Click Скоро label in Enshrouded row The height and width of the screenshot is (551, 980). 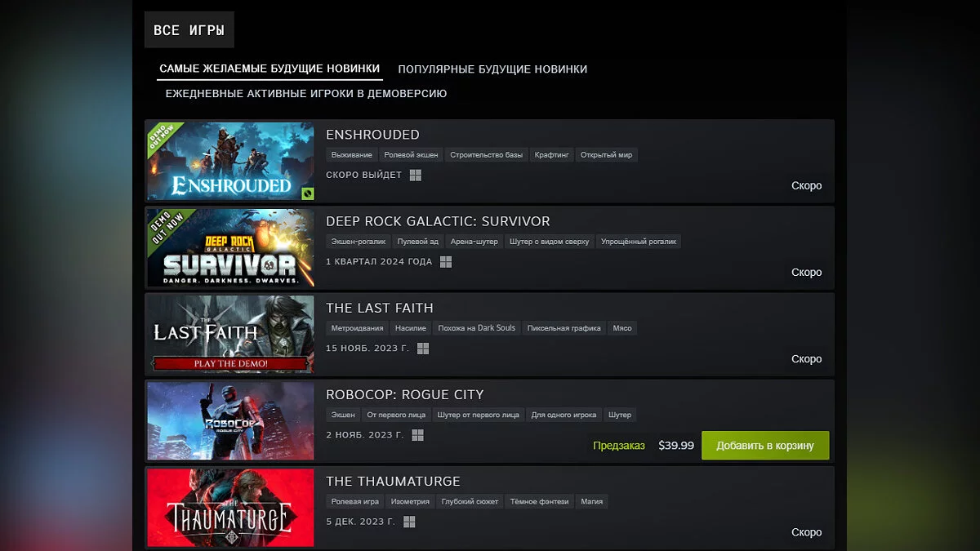[807, 186]
